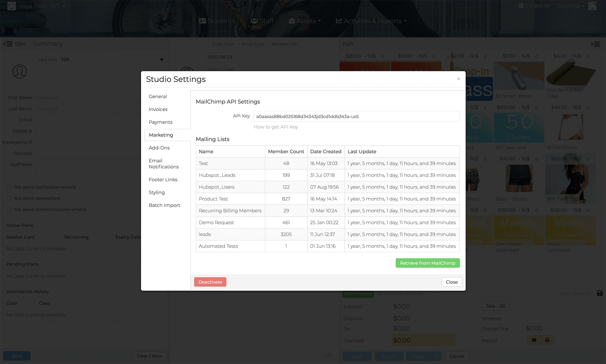The width and height of the screenshot is (606, 364).
Task: Click the Demo Request mailing list name
Action: point(216,222)
